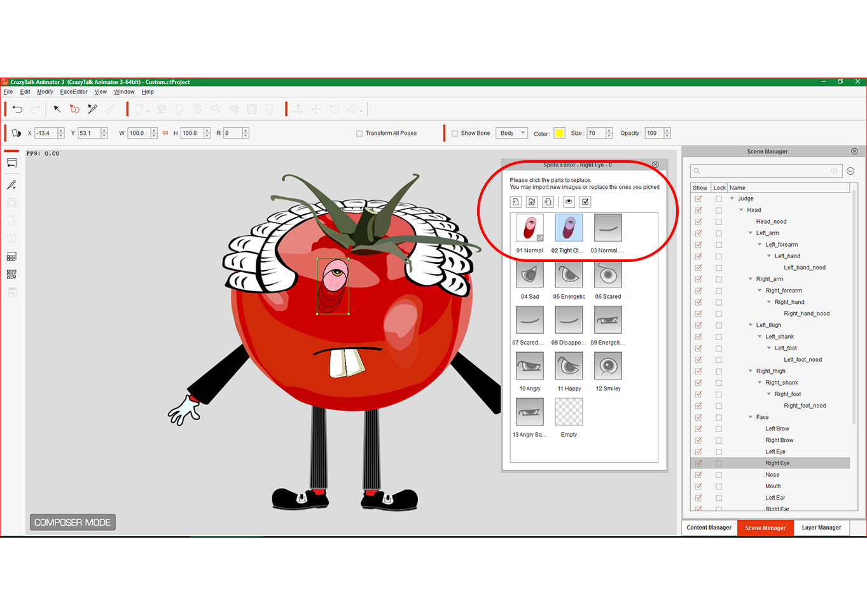This screenshot has width=867, height=616.
Task: Collapse the Head tree node
Action: pyautogui.click(x=741, y=210)
